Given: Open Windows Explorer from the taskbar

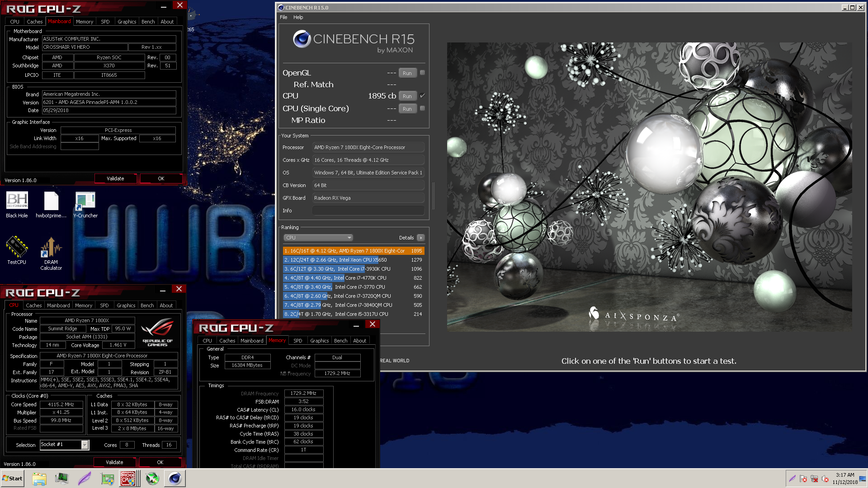Looking at the screenshot, I should point(39,479).
